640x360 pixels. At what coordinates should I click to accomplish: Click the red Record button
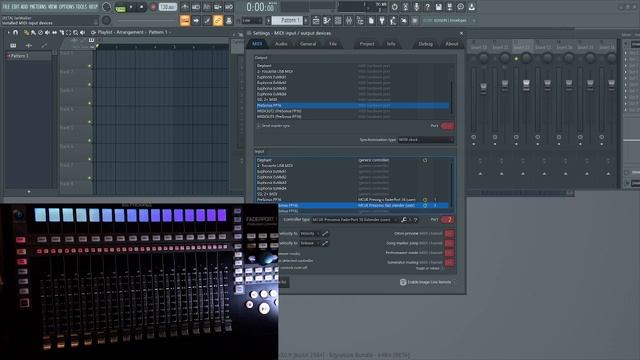pos(153,7)
